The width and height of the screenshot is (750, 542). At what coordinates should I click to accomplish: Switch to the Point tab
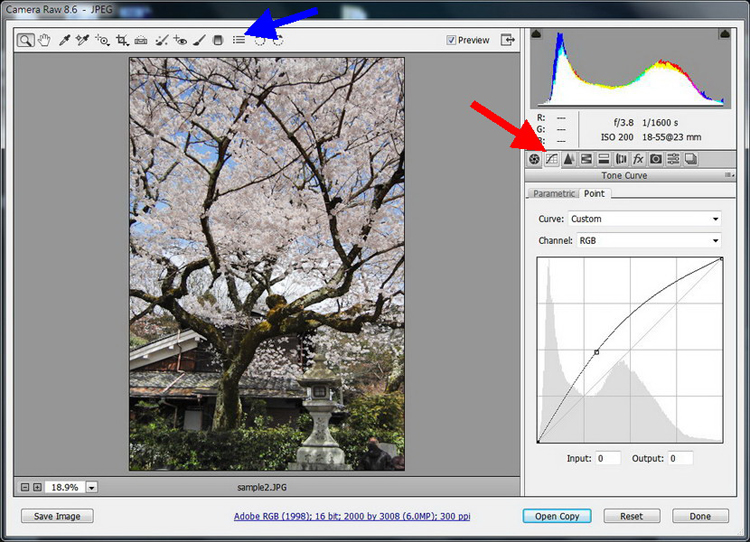point(594,193)
